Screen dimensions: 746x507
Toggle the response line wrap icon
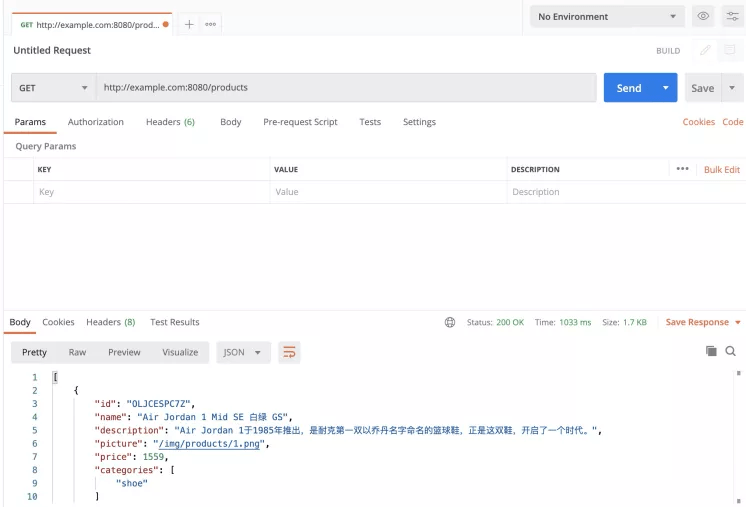click(289, 352)
